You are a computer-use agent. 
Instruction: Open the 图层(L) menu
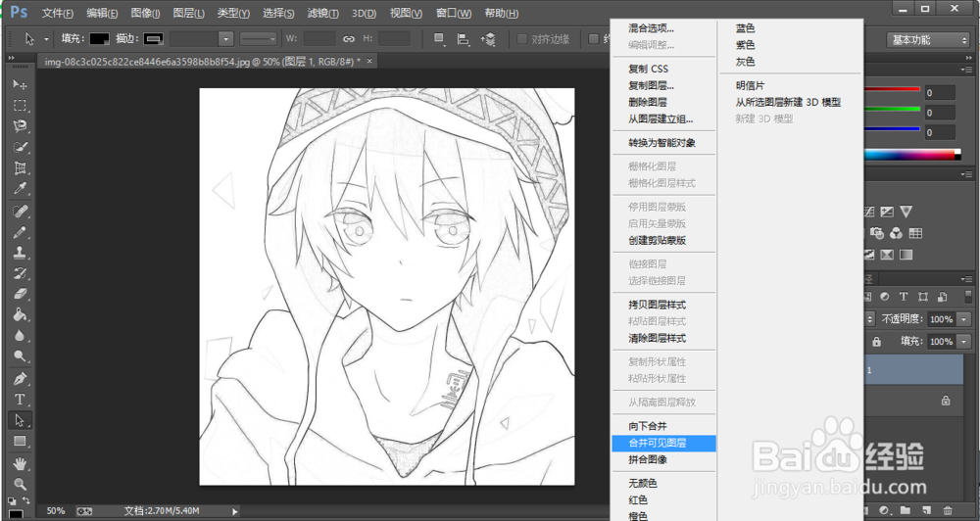tap(188, 13)
